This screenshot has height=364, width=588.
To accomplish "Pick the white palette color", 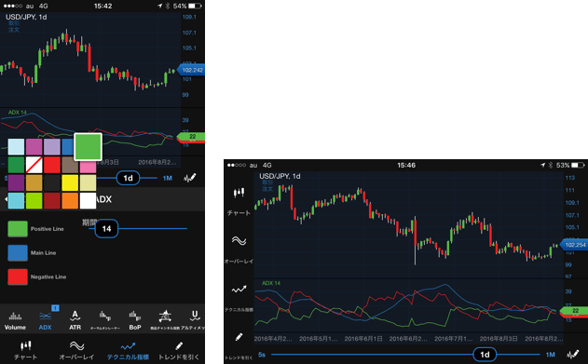I will (x=89, y=201).
